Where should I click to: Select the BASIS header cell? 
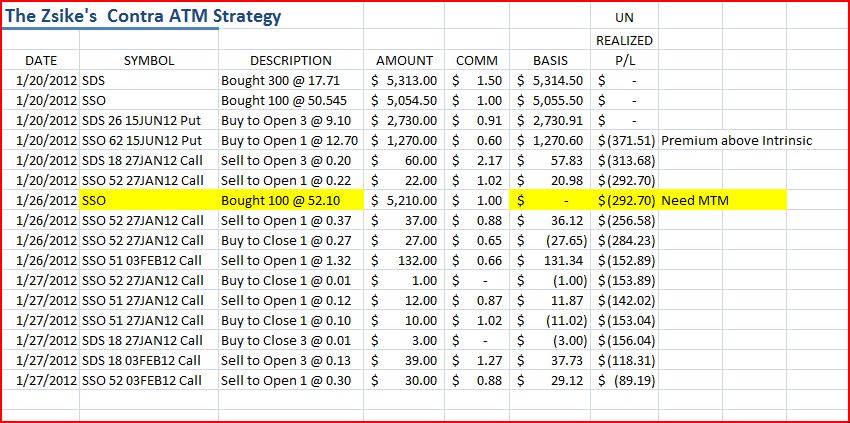(550, 60)
